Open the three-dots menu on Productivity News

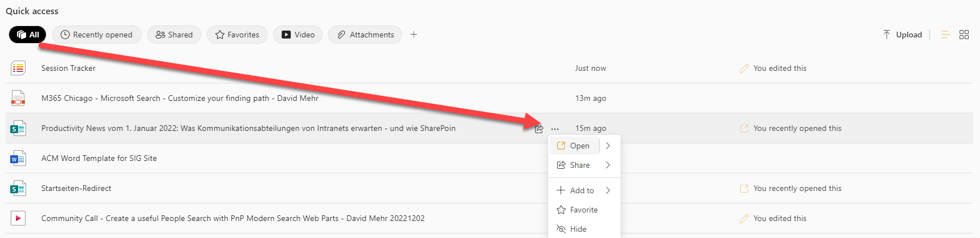pyautogui.click(x=555, y=129)
